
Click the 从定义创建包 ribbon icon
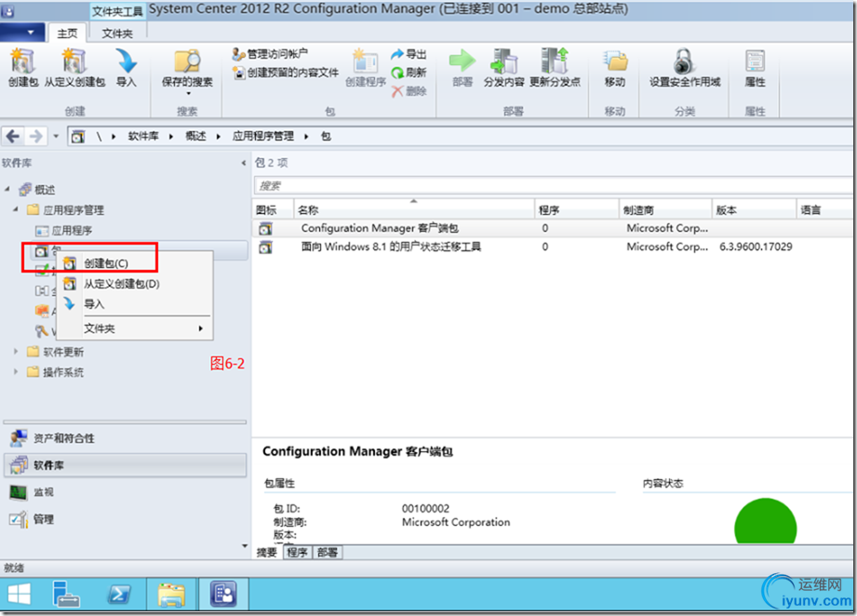[74, 60]
